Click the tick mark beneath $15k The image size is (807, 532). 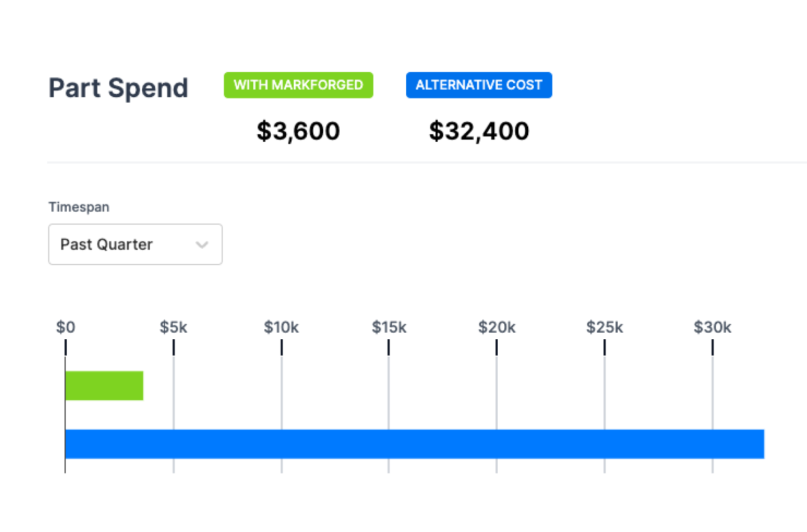pos(388,348)
